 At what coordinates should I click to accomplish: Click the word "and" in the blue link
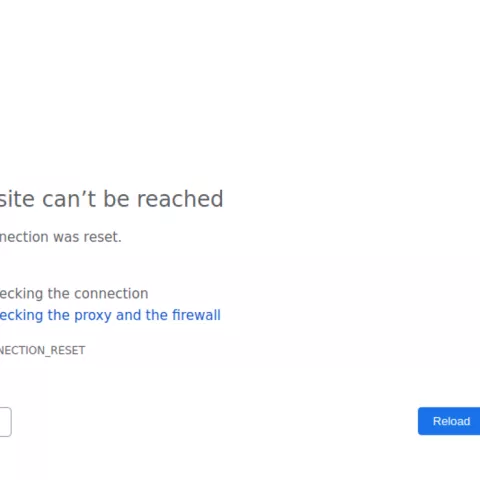tap(128, 315)
